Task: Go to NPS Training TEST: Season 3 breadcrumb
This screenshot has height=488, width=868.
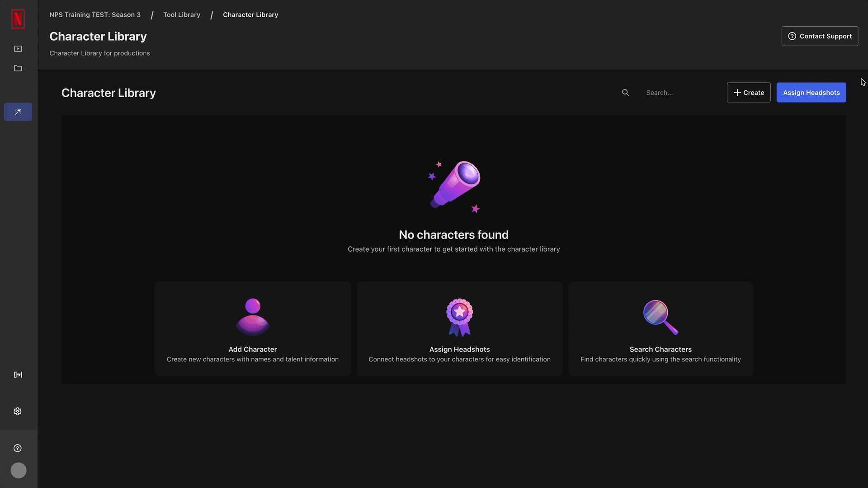Action: coord(95,15)
